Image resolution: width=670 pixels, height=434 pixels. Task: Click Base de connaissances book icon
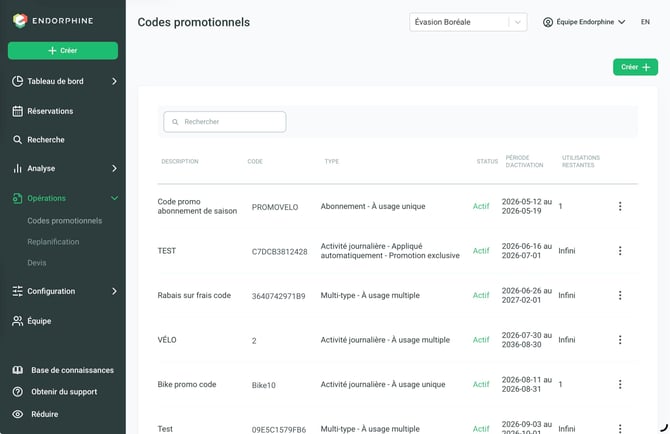[x=18, y=370]
